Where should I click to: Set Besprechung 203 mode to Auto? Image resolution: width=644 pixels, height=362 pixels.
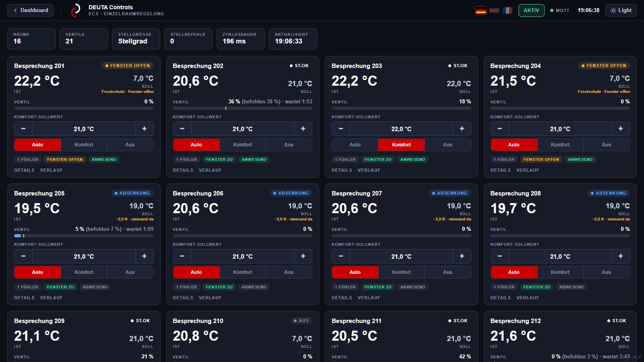click(x=355, y=145)
